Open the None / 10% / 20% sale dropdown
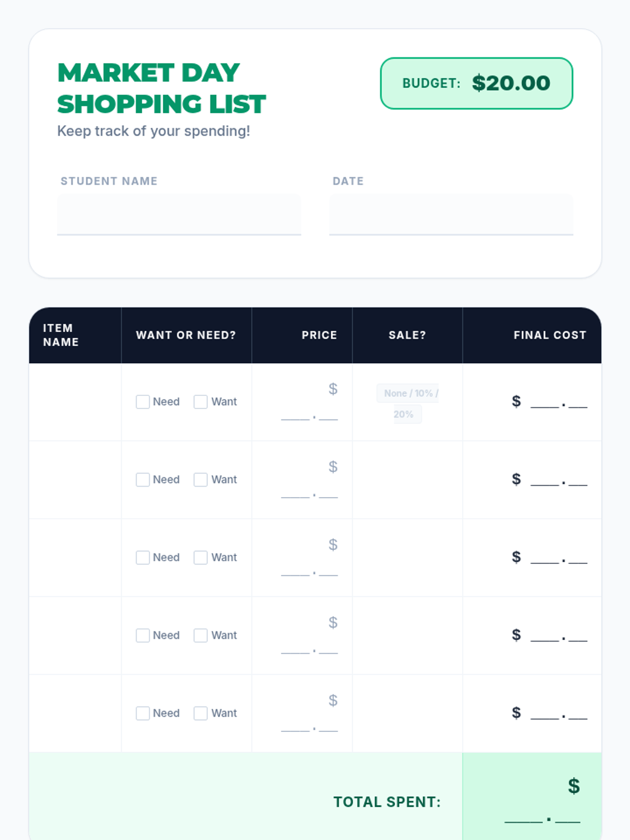Image resolution: width=630 pixels, height=840 pixels. [x=407, y=403]
